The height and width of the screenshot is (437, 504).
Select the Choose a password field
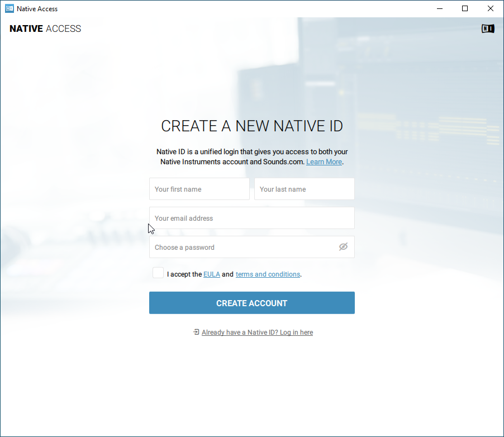(x=251, y=246)
